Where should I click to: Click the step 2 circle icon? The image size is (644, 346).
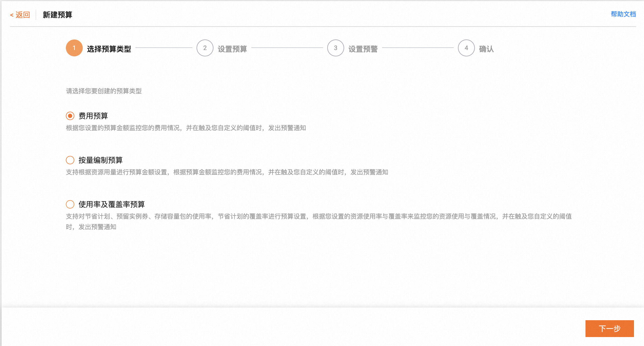[x=205, y=48]
